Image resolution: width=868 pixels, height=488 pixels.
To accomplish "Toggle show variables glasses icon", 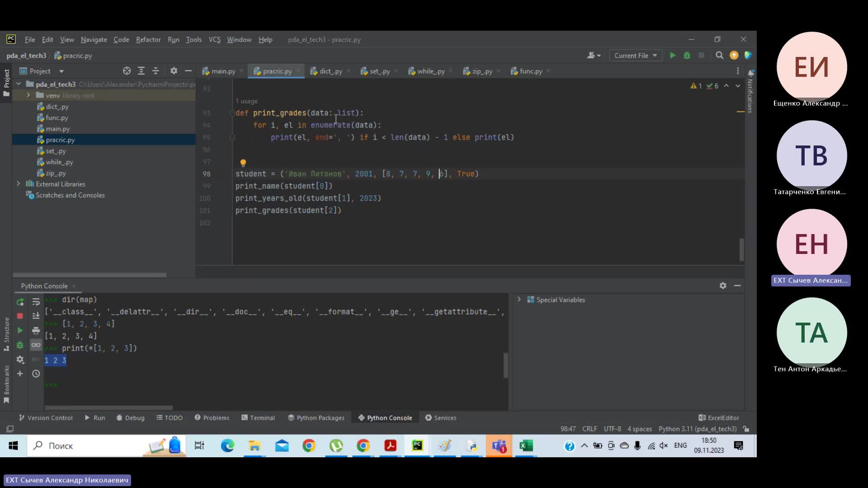I will tap(36, 345).
